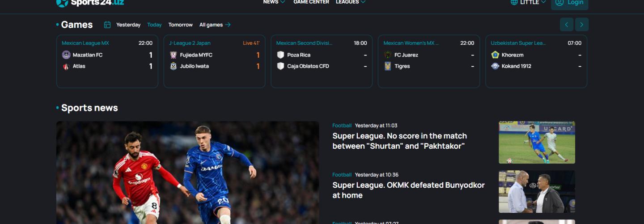
Task: Expand the NEWS dropdown menu
Action: point(274,2)
